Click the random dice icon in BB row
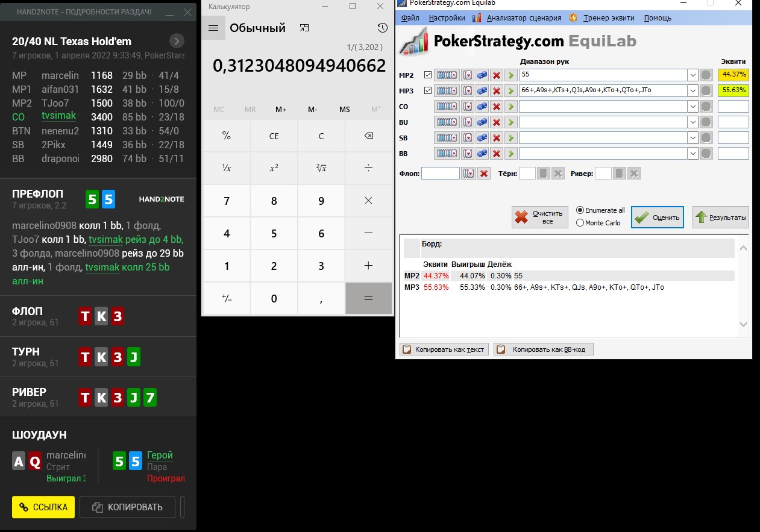This screenshot has height=532, width=760. tap(482, 153)
